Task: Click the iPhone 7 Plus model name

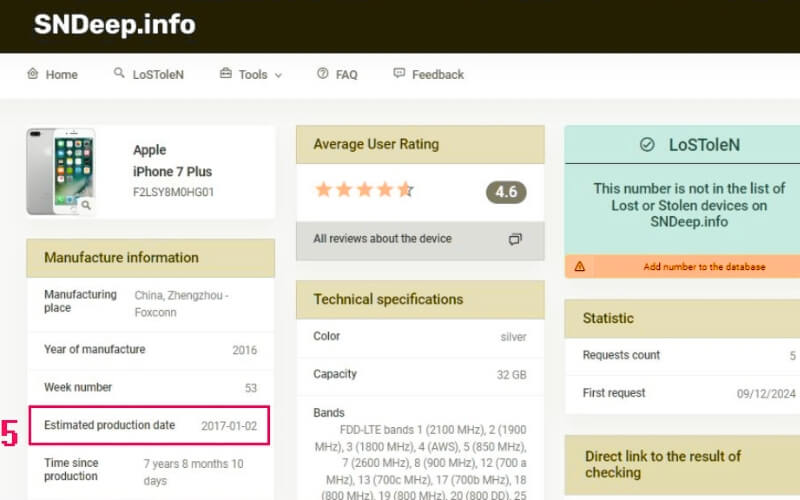Action: coord(172,171)
